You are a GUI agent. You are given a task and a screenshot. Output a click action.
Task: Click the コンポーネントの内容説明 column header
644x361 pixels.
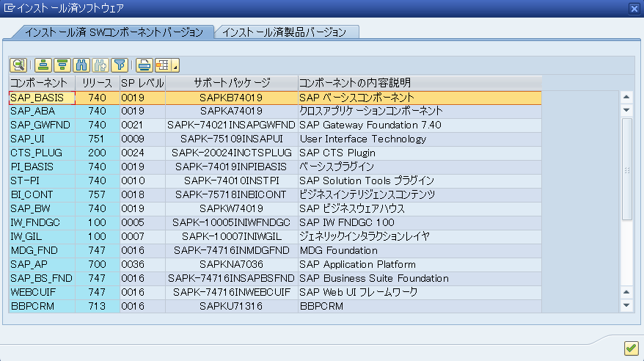[420, 83]
